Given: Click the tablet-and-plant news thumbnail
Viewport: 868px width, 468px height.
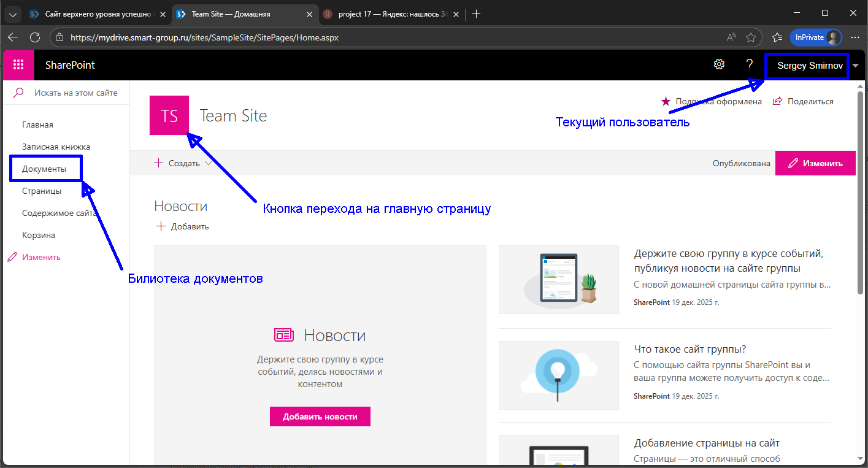Looking at the screenshot, I should coord(558,280).
